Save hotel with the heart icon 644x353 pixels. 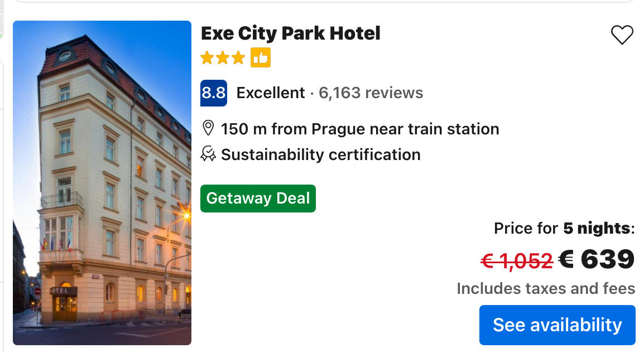(622, 35)
